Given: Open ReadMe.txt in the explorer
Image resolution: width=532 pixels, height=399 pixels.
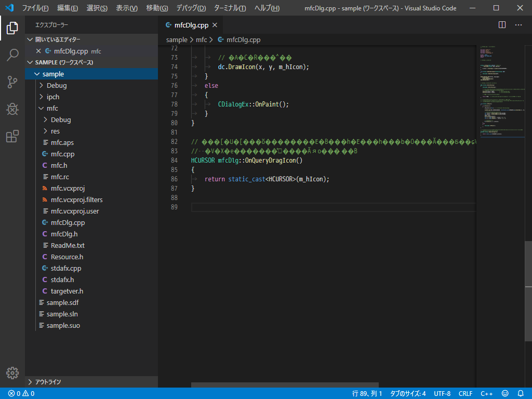Looking at the screenshot, I should tap(68, 245).
